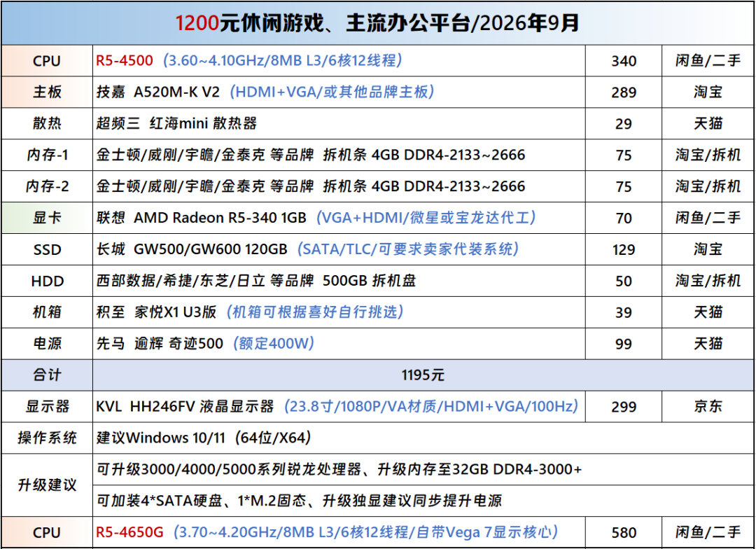The height and width of the screenshot is (549, 756).
Task: Select the '主板' row label
Action: (x=47, y=92)
